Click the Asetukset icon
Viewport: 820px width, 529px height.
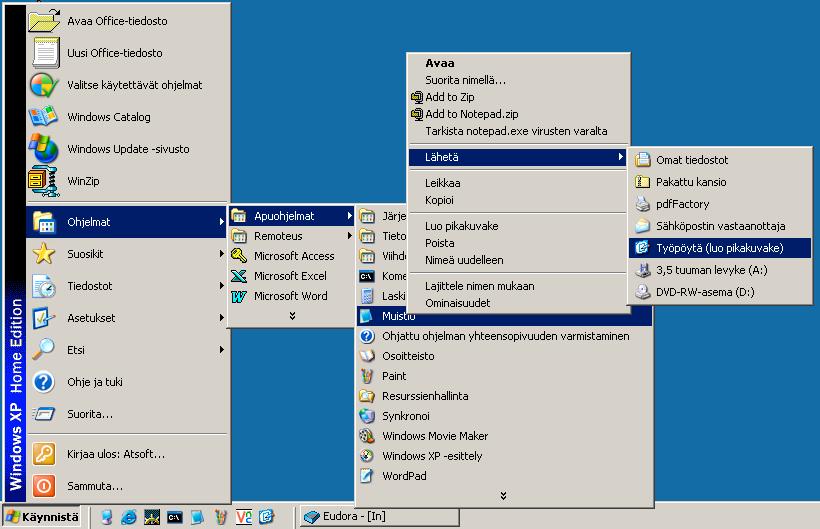click(x=43, y=318)
